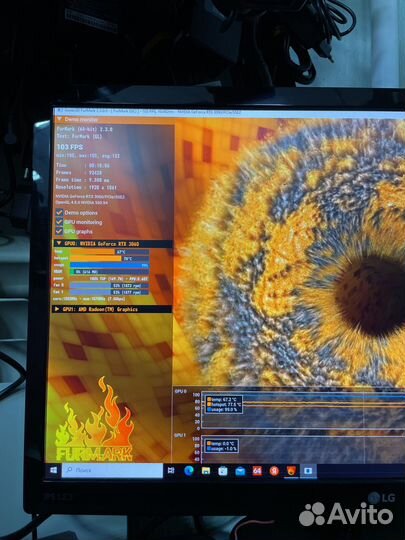Click the Task View taskbar icon
Screen dimensions: 405x540
(171, 470)
